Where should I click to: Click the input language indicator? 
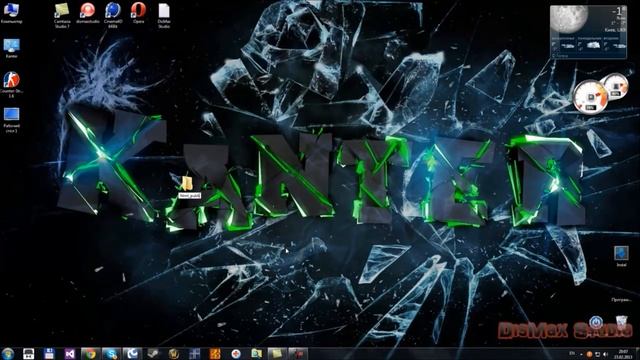point(572,353)
